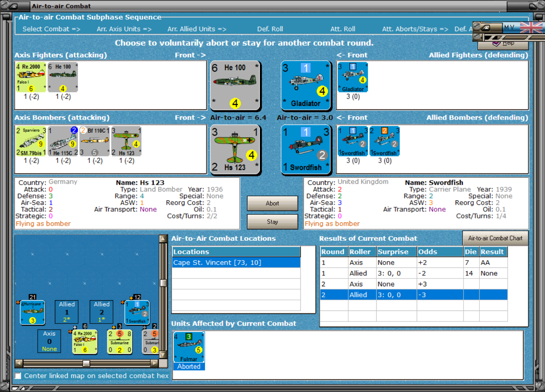
Task: Click the Att. Roll subphase label
Action: click(343, 29)
